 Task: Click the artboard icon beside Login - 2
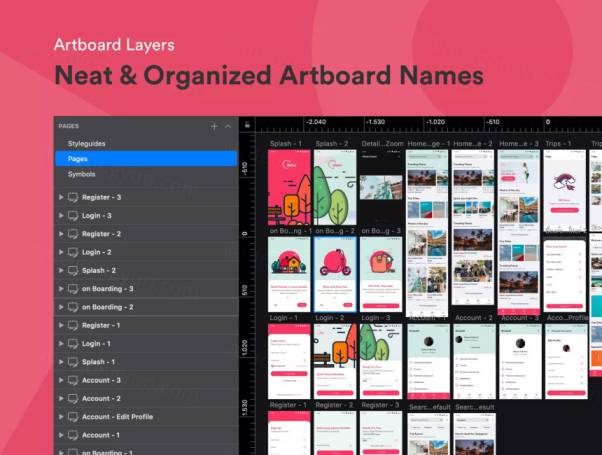click(72, 252)
